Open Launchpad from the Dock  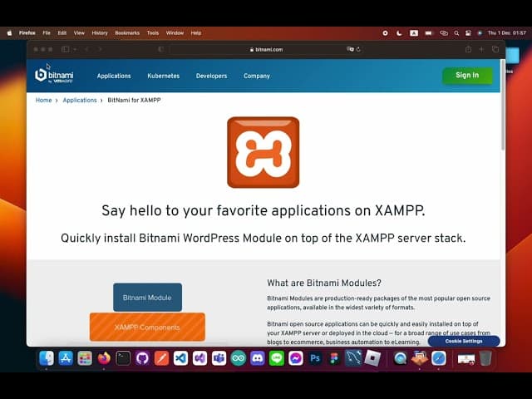click(x=85, y=358)
